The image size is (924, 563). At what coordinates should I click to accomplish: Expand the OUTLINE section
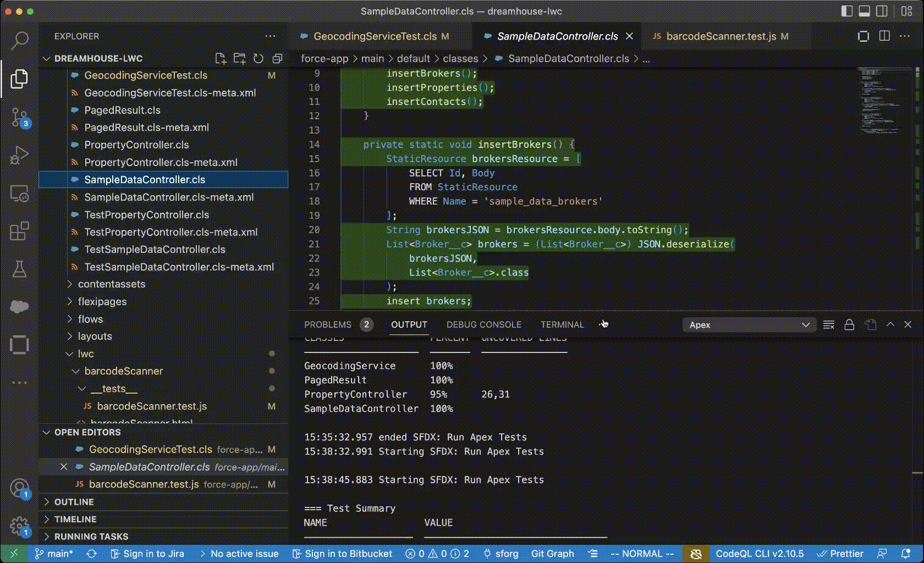point(74,502)
